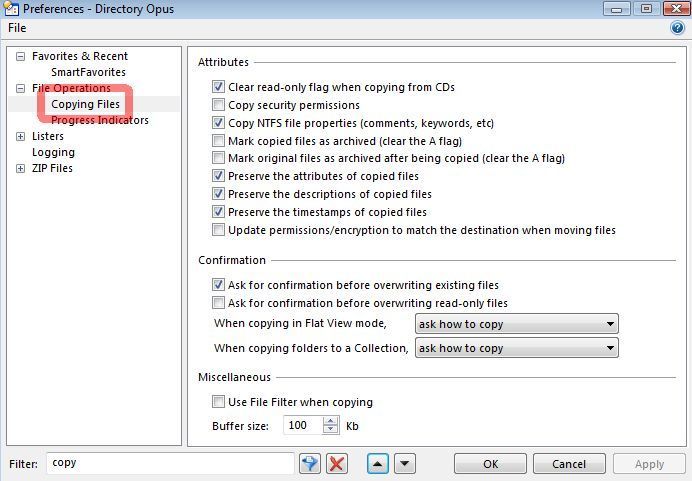Click the filter funnel icon next to Filter box
This screenshot has height=481, width=692.
tap(310, 464)
